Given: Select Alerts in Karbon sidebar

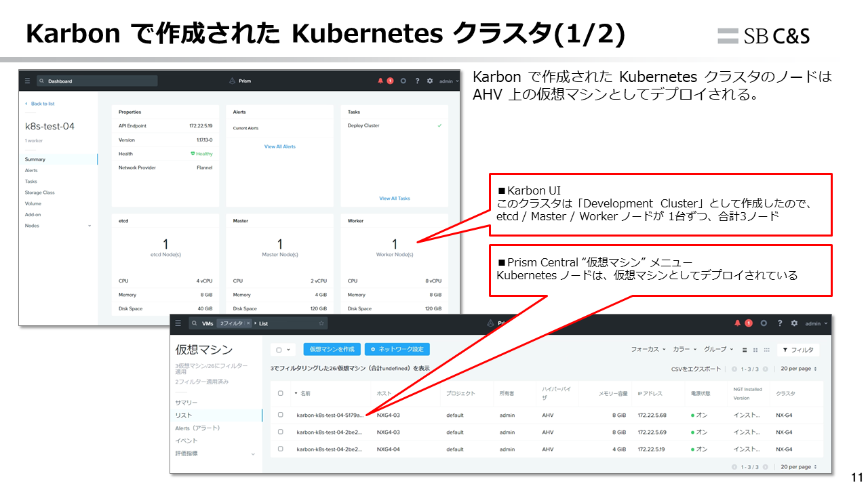Looking at the screenshot, I should click(x=31, y=170).
